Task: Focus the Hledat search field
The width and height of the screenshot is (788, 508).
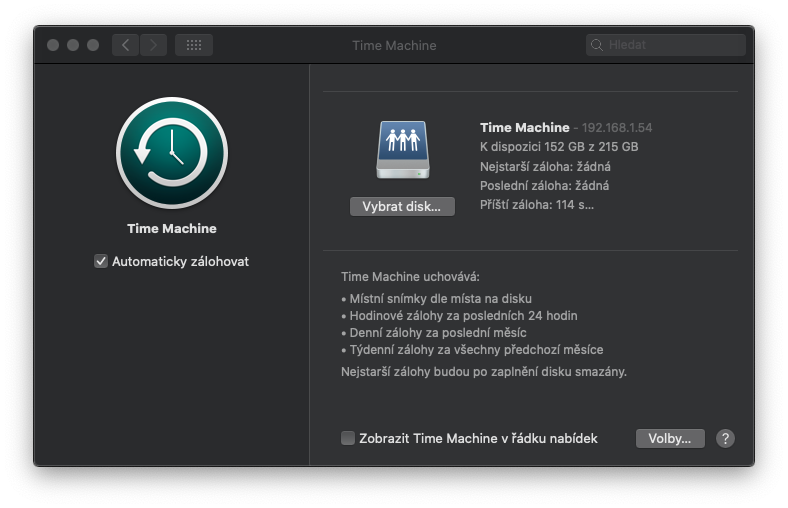Action: 672,45
